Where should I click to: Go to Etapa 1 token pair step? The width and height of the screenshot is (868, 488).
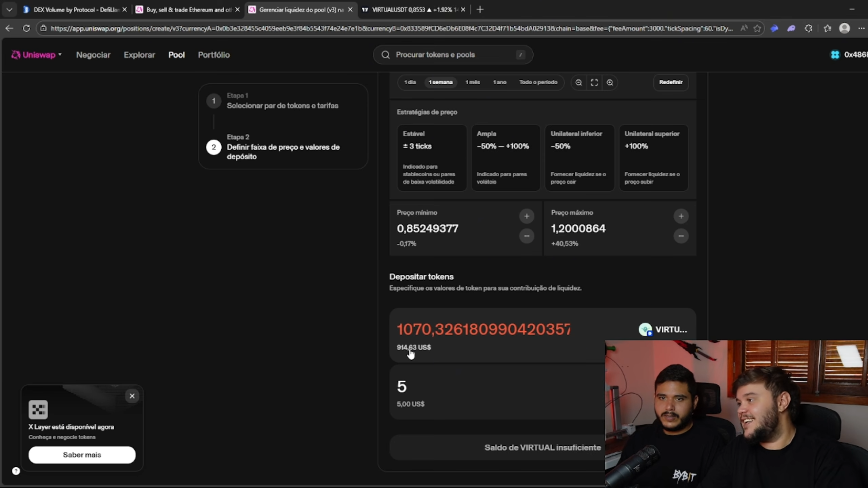[282, 101]
